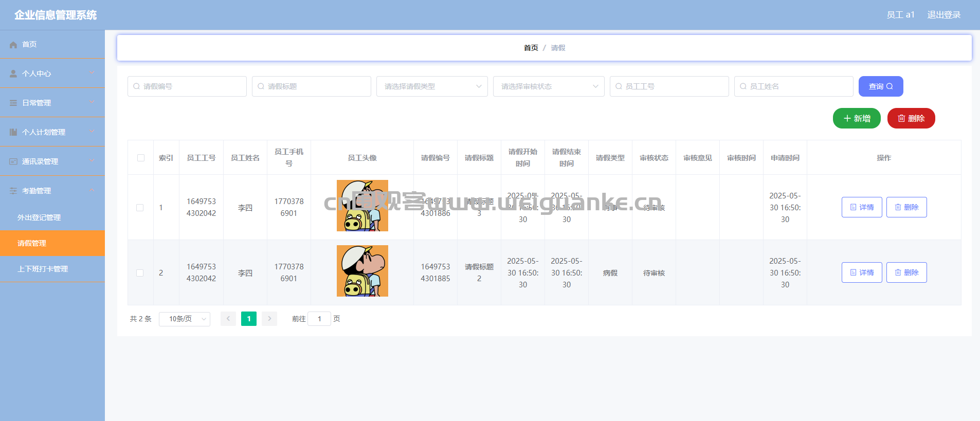Click 首页 in the breadcrumb
Image resolution: width=980 pixels, height=421 pixels.
(x=531, y=48)
